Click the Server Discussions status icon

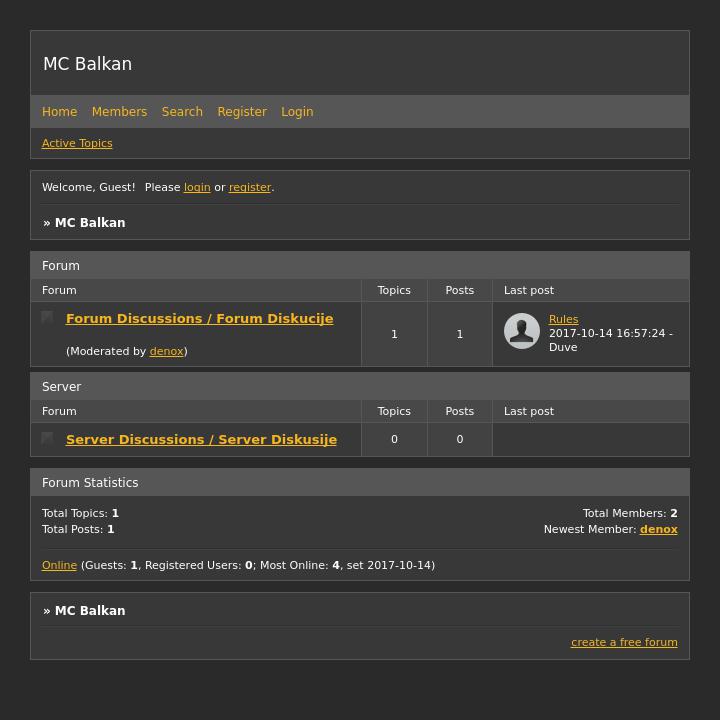click(x=47, y=439)
